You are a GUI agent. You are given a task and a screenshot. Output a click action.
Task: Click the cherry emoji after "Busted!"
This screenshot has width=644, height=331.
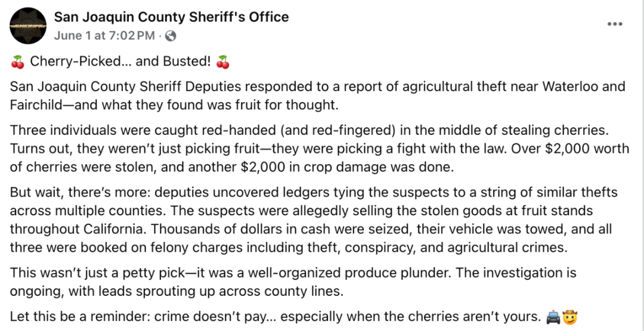pos(222,63)
